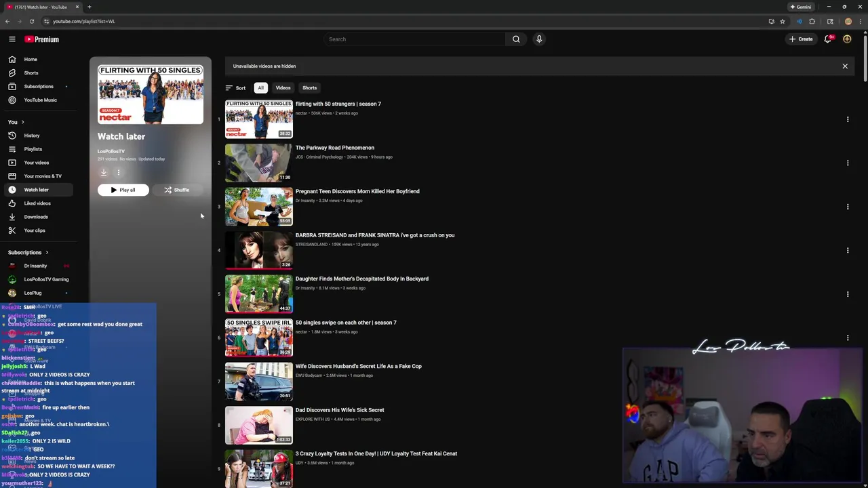Play Wife Discovers Husband's Secret Life thumbnail
Image resolution: width=868 pixels, height=488 pixels.
[259, 382]
